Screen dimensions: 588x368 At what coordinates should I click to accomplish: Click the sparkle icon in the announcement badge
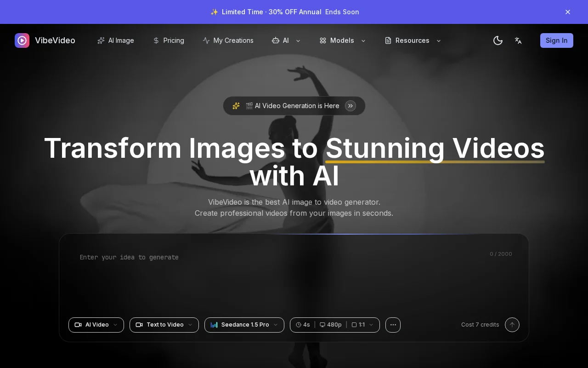(236, 106)
